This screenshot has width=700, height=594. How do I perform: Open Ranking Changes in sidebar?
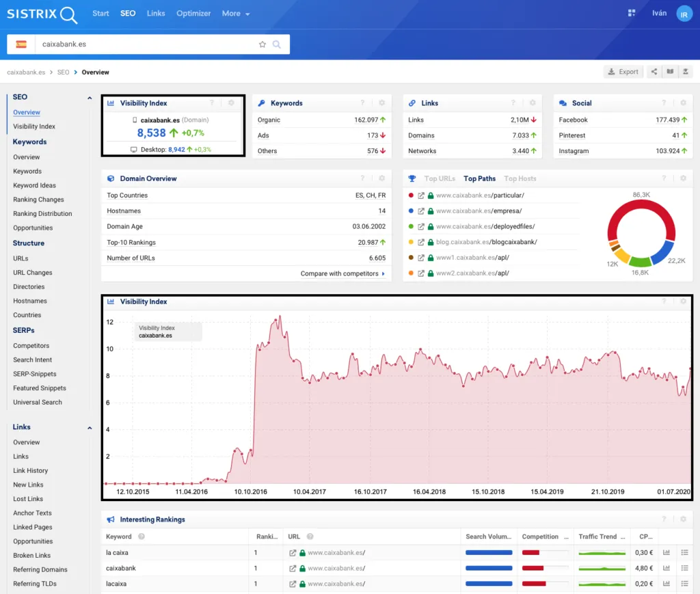coord(38,200)
